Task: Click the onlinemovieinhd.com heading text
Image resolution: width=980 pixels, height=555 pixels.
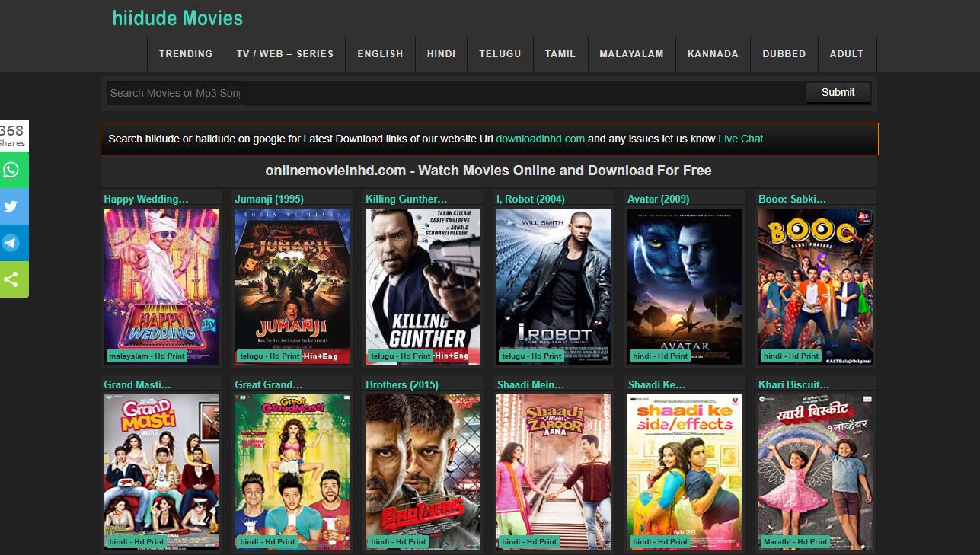Action: click(x=488, y=171)
